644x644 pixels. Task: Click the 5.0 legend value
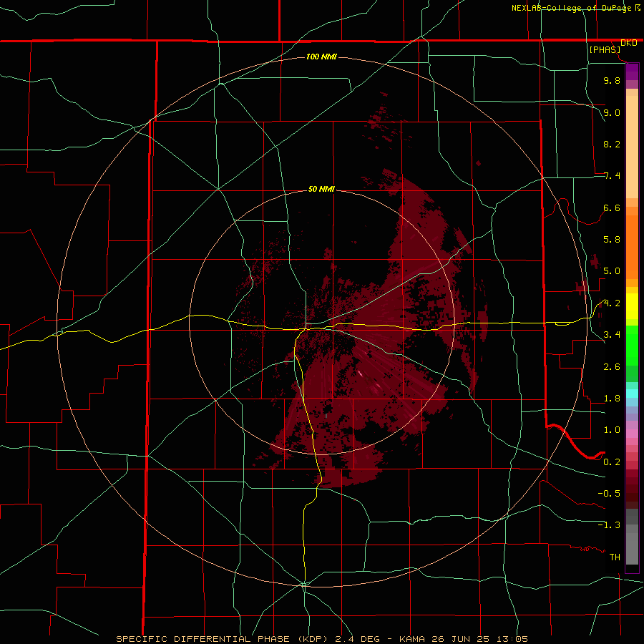pyautogui.click(x=612, y=271)
